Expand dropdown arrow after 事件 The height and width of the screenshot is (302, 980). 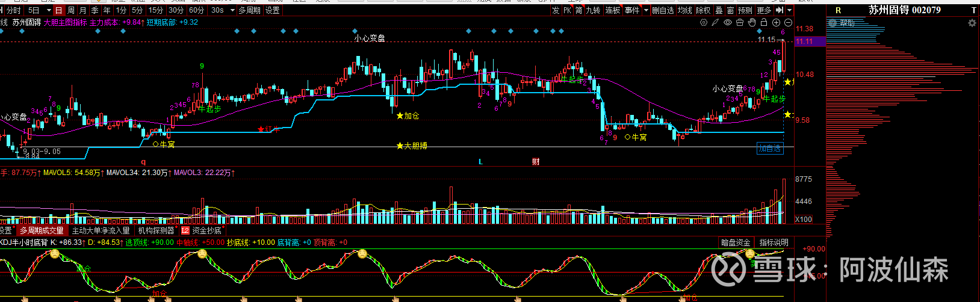pos(647,10)
